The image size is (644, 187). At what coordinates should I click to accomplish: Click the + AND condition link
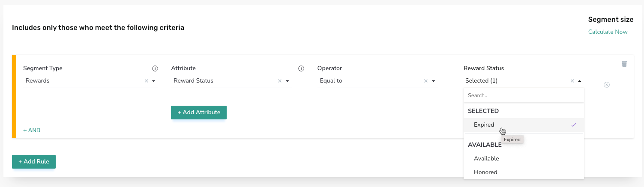(x=32, y=130)
